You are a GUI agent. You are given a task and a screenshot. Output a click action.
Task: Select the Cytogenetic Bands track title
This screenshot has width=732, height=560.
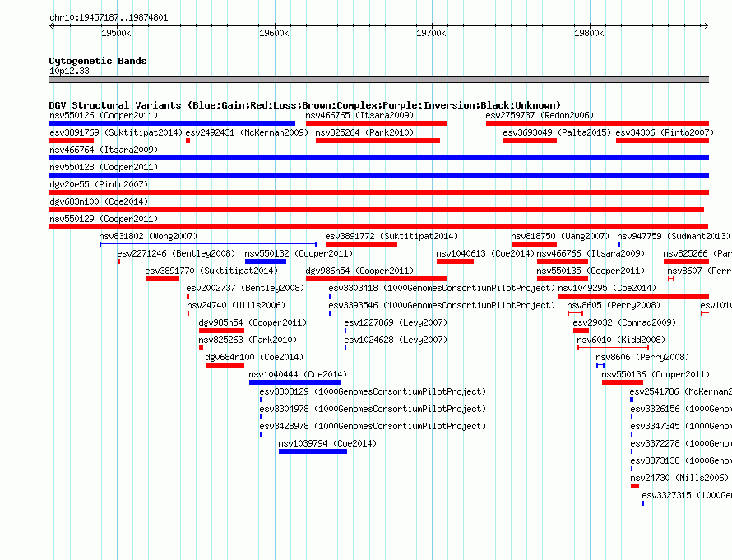pos(98,61)
